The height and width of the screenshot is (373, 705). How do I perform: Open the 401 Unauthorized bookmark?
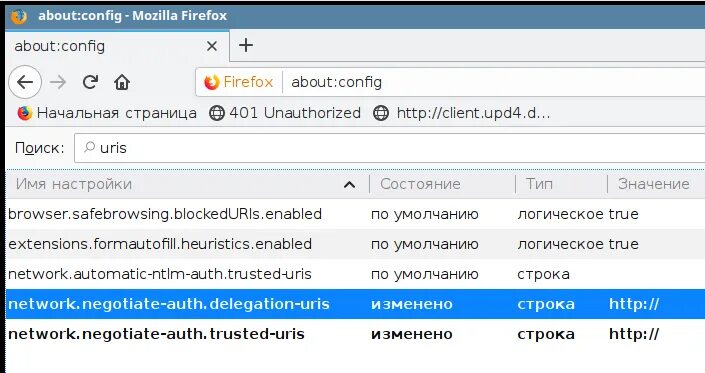tap(285, 113)
